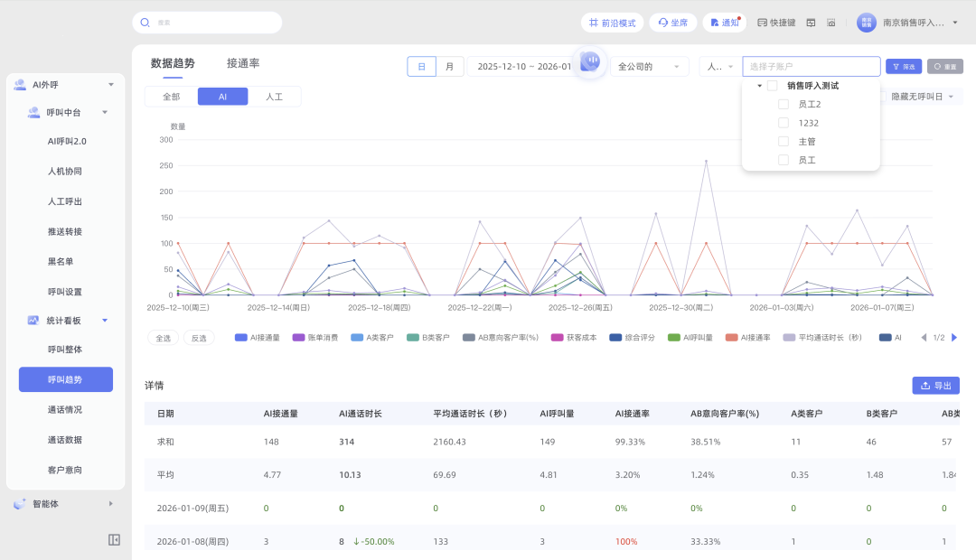Check the 员工2 sub-account checkbox
976x560 pixels.
click(x=784, y=104)
